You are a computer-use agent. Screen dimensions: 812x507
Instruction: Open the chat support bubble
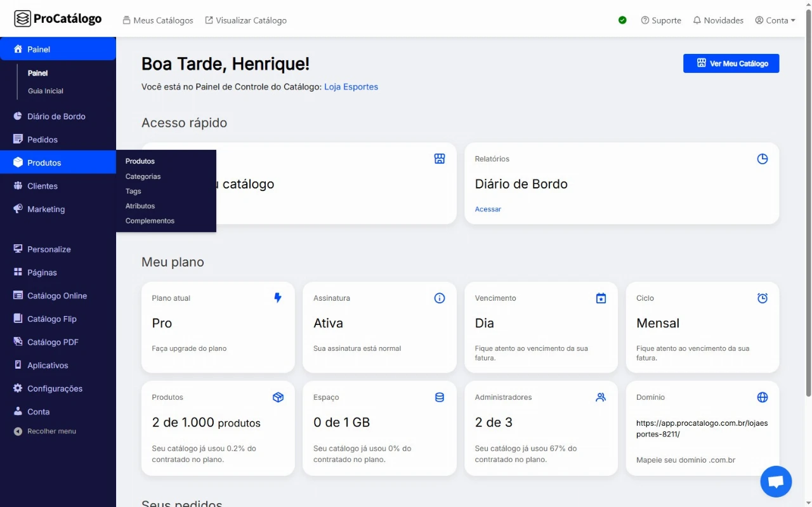pos(776,482)
